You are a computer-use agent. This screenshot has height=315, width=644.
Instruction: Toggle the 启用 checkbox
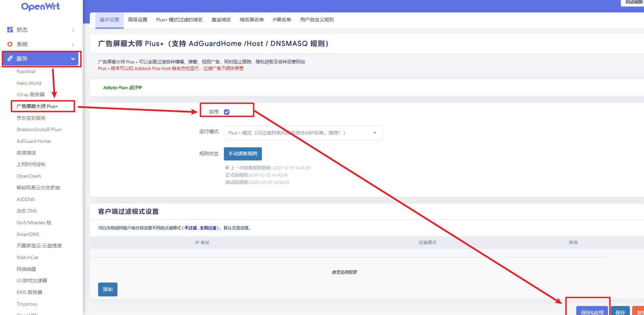pyautogui.click(x=227, y=112)
